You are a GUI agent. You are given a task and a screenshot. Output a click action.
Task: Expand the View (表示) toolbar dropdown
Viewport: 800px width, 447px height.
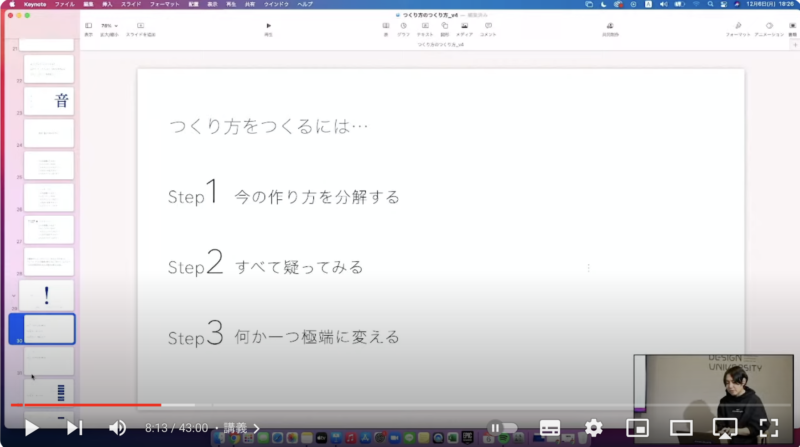tap(87, 26)
